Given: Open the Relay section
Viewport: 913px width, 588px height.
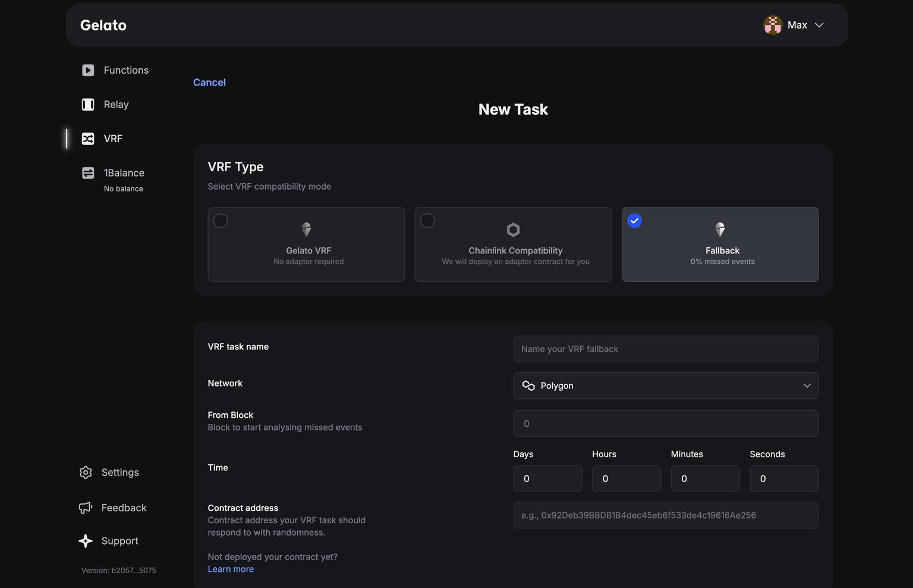Looking at the screenshot, I should 116,105.
